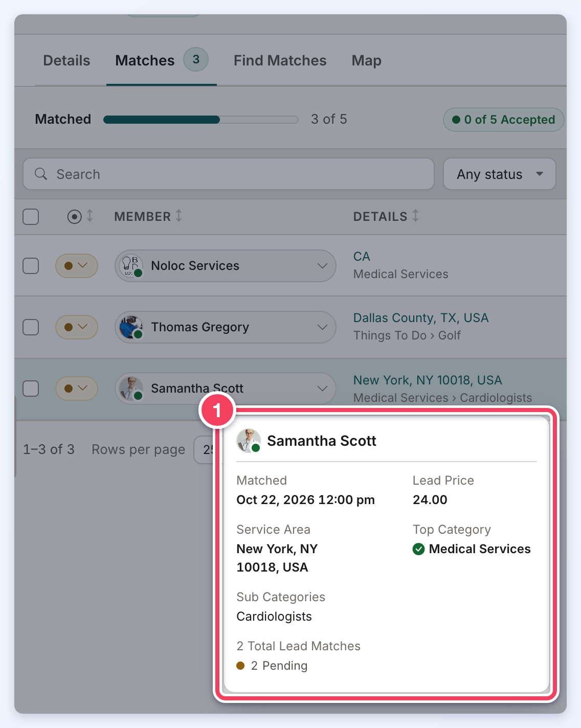Click the 2 Total Lead Matches text

tap(298, 646)
